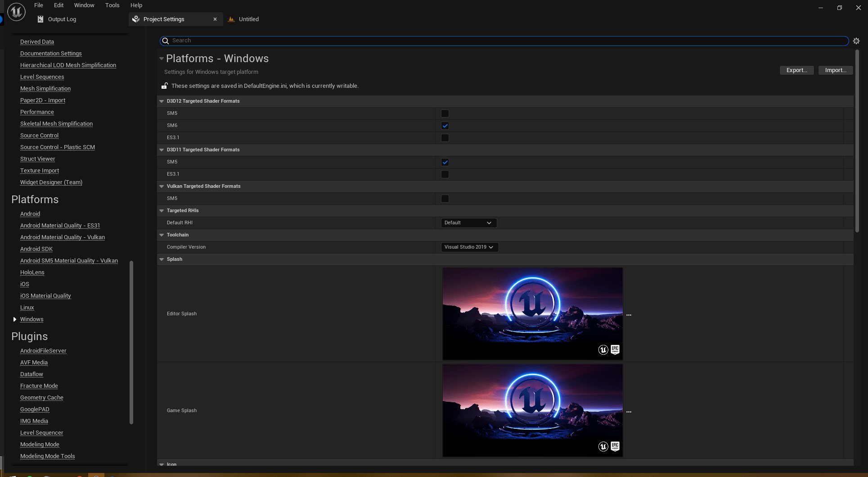Screen dimensions: 868x477
Task: Collapse the Splash section
Action: coord(162,259)
